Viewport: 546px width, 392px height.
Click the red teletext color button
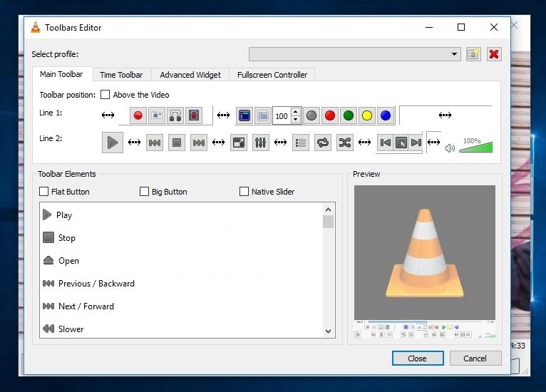330,115
